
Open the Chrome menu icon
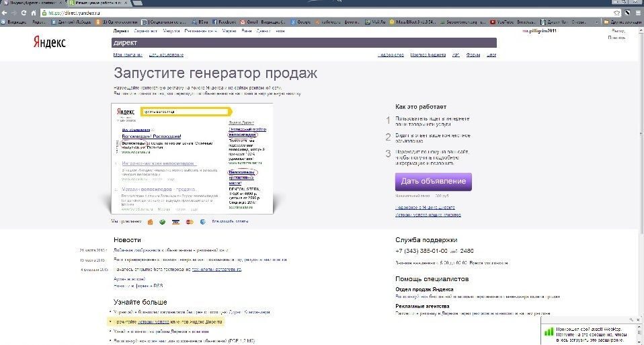[638, 13]
